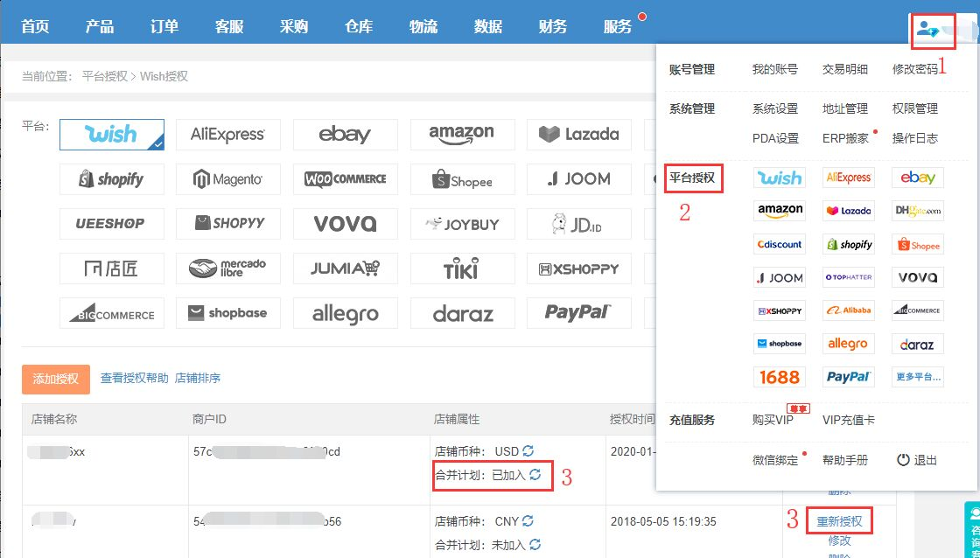Open 服务 menu in top navigation
This screenshot has width=980, height=558.
pyautogui.click(x=618, y=26)
